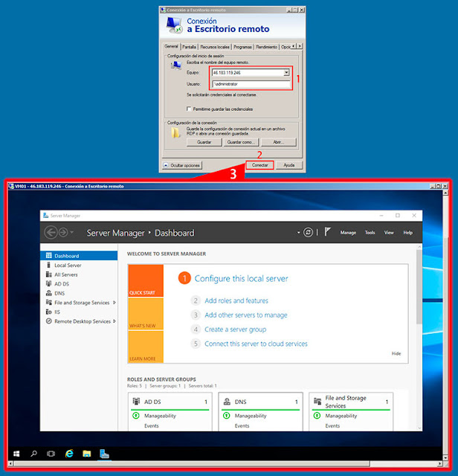Open the Help menu
The height and width of the screenshot is (476, 458).
407,233
